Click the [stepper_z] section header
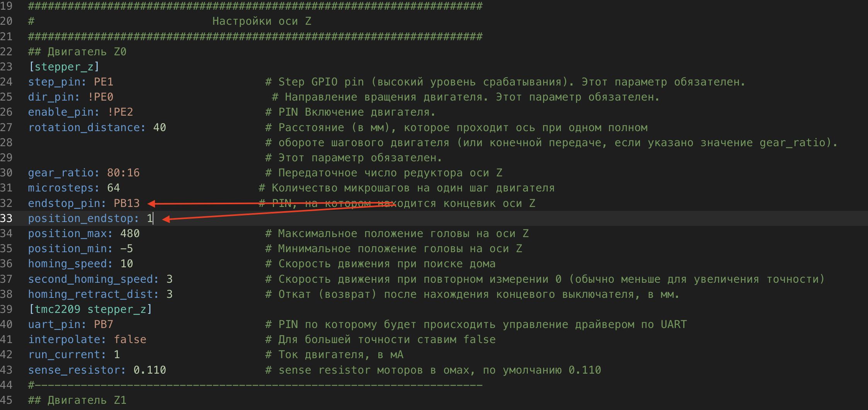This screenshot has width=868, height=410. [x=64, y=67]
